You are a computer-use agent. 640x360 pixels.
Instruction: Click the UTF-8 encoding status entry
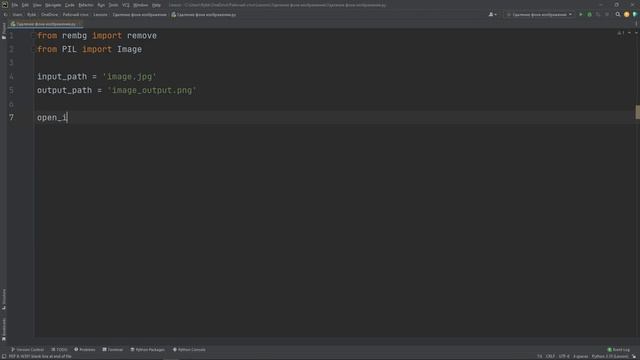point(564,356)
